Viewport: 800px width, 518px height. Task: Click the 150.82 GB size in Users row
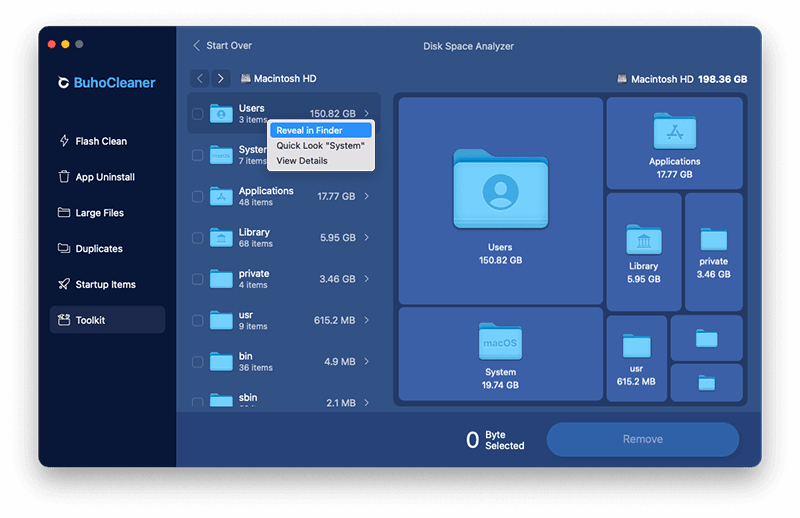click(x=333, y=113)
